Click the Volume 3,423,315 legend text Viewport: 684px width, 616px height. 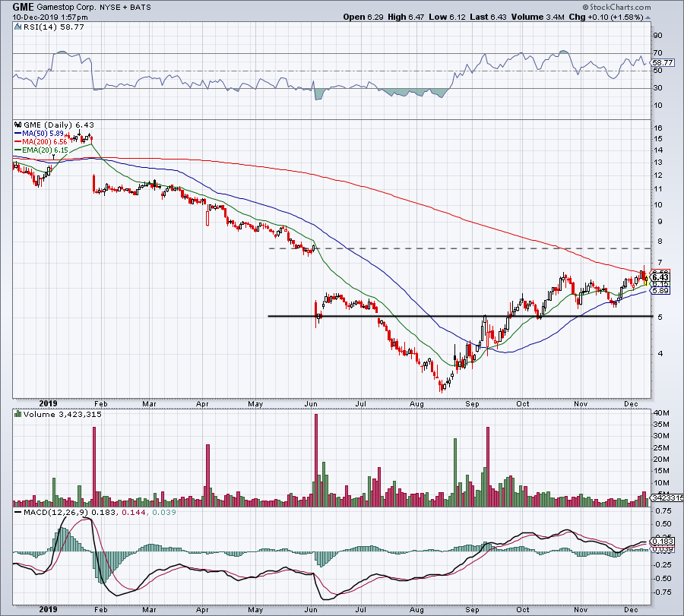[62, 414]
